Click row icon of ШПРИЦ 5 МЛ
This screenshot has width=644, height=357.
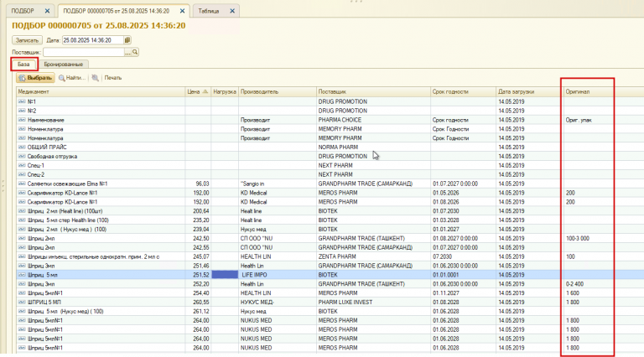click(x=22, y=302)
